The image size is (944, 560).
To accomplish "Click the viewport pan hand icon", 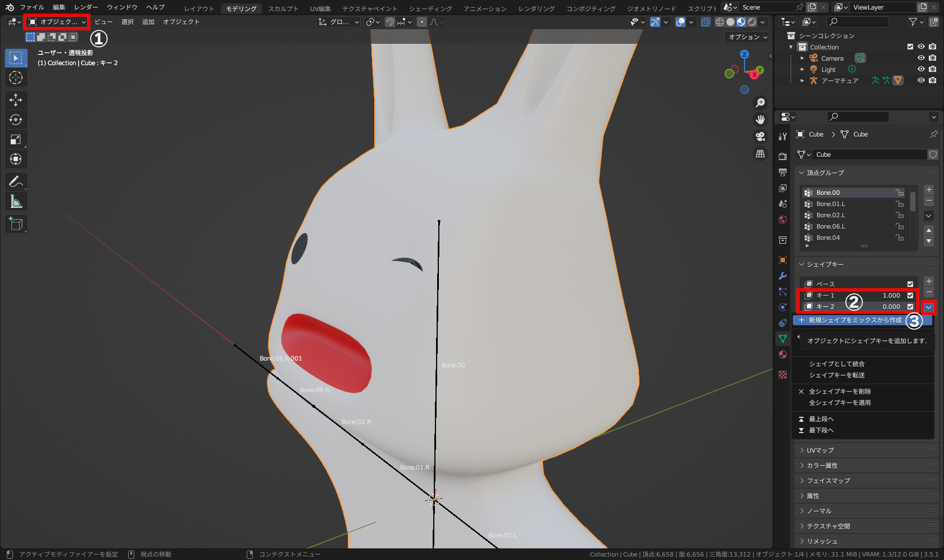I will point(760,120).
